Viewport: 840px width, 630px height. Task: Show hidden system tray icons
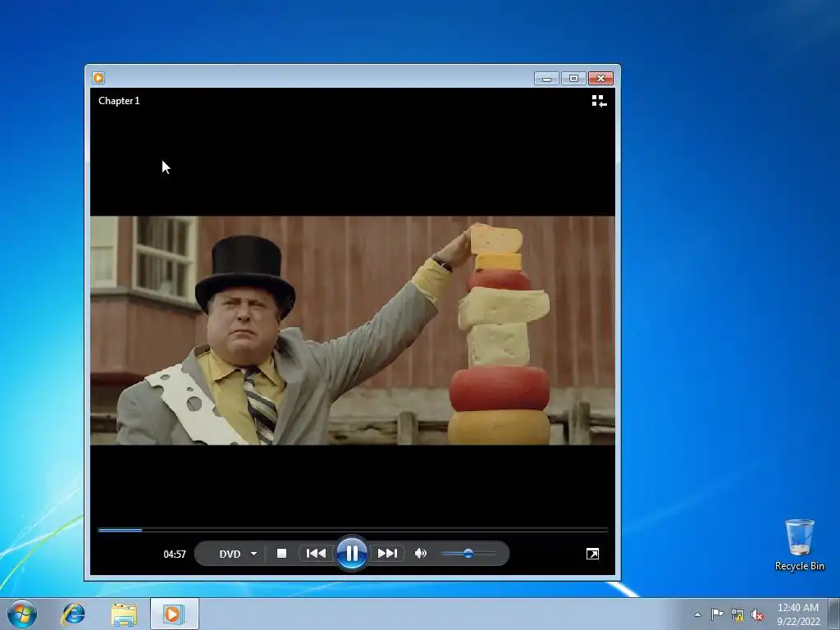[697, 614]
